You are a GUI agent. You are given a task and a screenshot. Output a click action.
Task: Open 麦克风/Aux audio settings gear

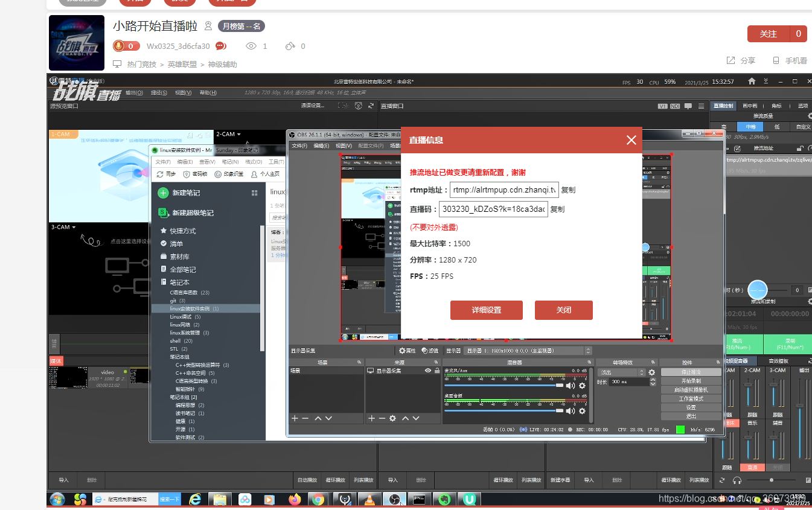click(x=583, y=385)
